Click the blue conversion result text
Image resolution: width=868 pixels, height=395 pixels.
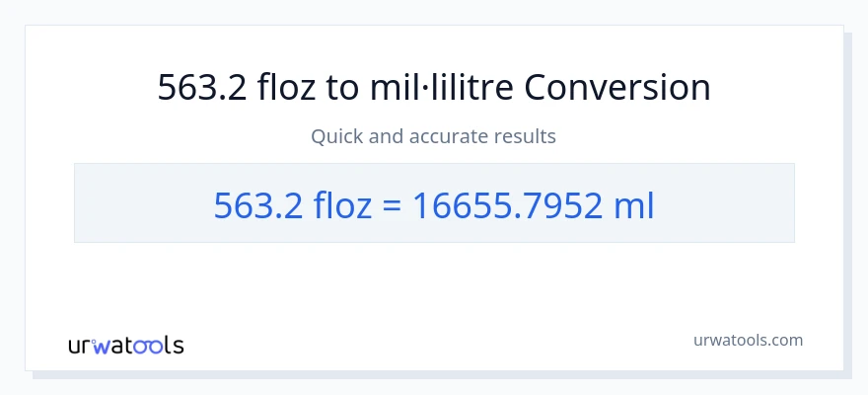click(x=434, y=204)
